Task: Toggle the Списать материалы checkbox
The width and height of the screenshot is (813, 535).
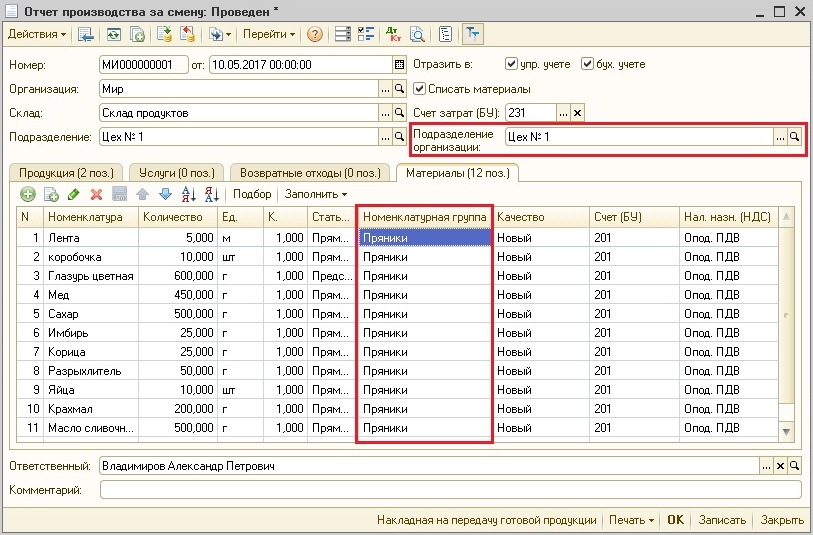Action: point(419,89)
